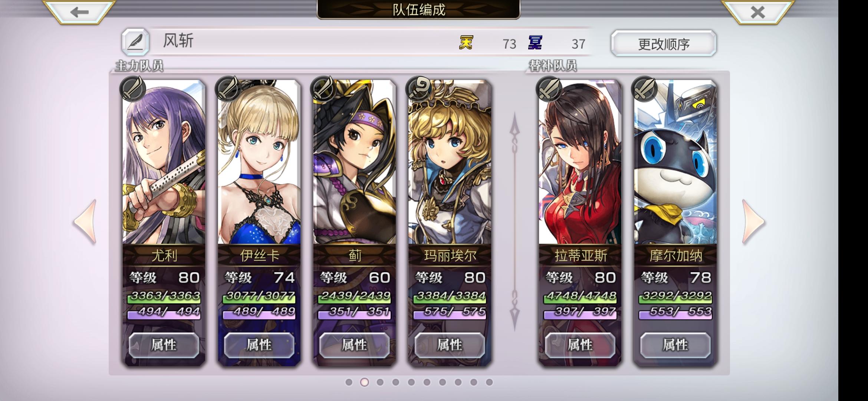This screenshot has width=868, height=401.
Task: Tap the staff weapon icon on 玛丽埃尔 card
Action: click(x=418, y=89)
